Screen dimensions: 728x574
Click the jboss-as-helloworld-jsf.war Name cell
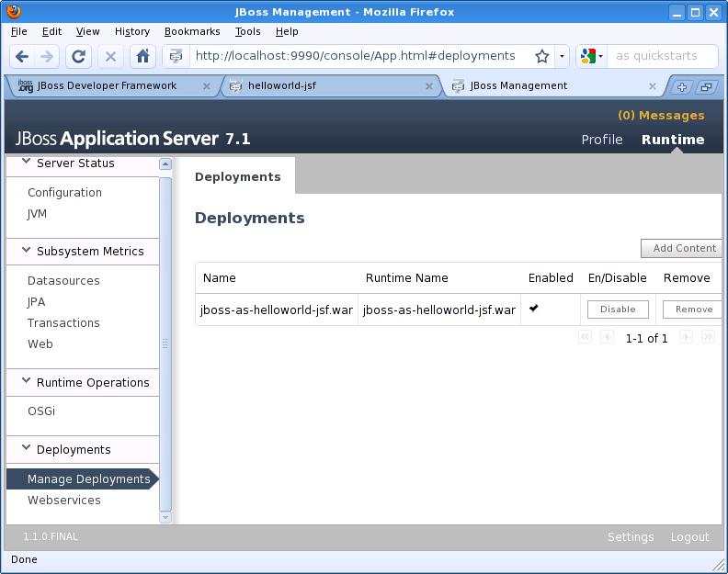[277, 310]
